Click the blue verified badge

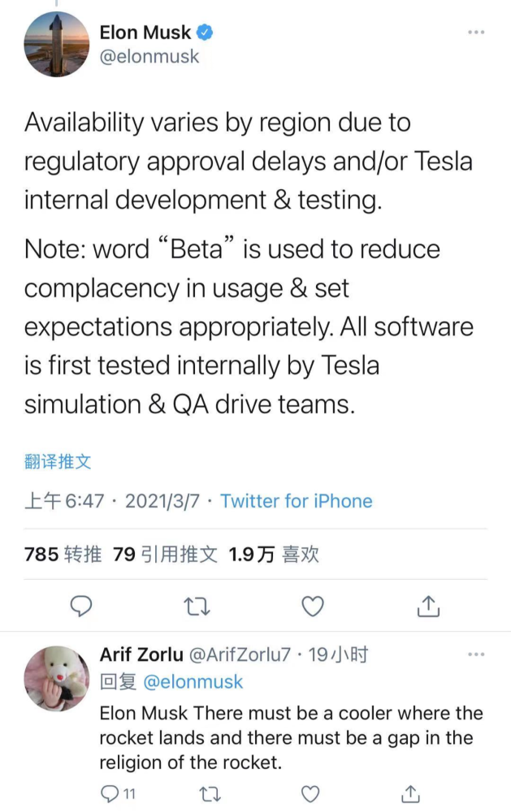(x=206, y=33)
